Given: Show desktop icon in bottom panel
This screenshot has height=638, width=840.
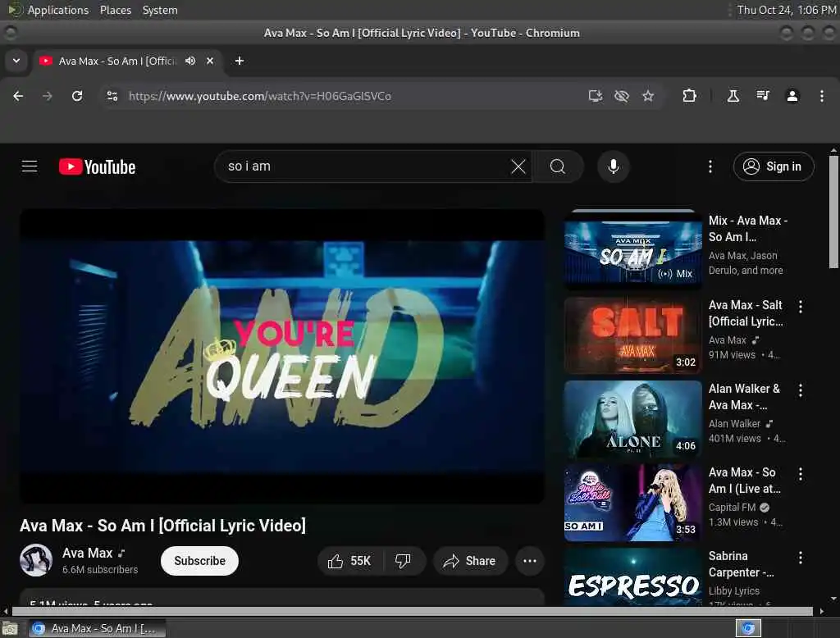Looking at the screenshot, I should click(10, 628).
